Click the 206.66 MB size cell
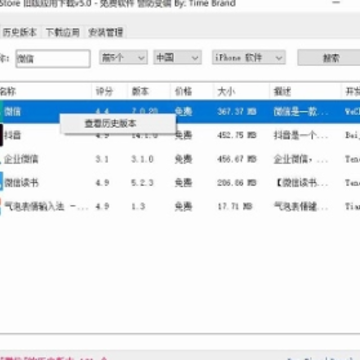 pos(237,183)
